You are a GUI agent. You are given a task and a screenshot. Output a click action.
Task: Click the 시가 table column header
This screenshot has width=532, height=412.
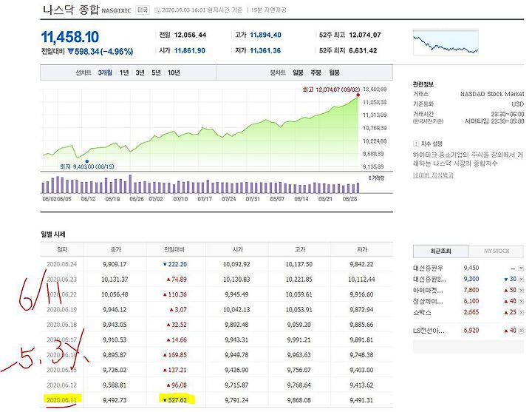(x=237, y=250)
